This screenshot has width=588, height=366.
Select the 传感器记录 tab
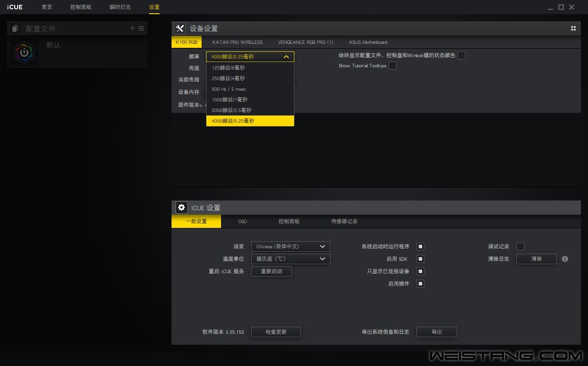click(x=344, y=221)
